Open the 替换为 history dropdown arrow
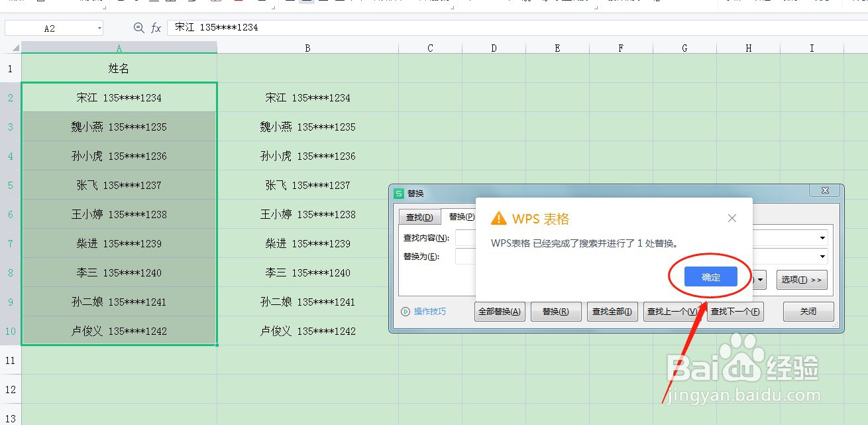This screenshot has height=425, width=868. (821, 255)
